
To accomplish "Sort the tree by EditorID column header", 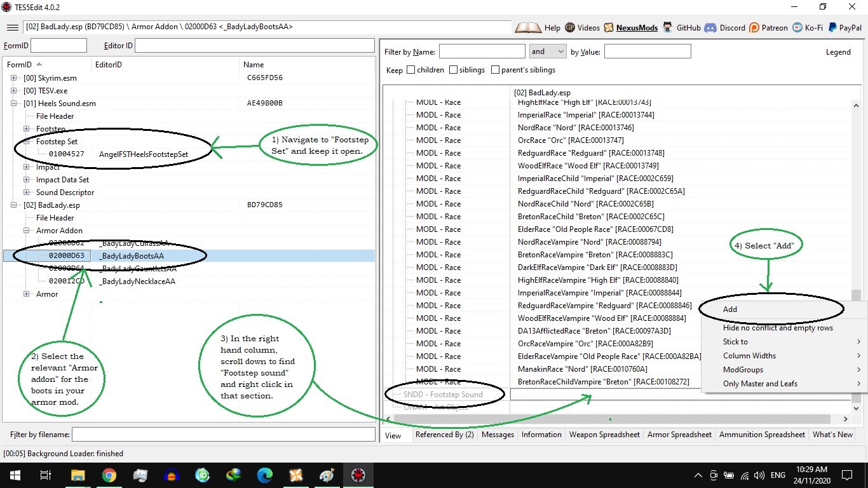I will 165,64.
